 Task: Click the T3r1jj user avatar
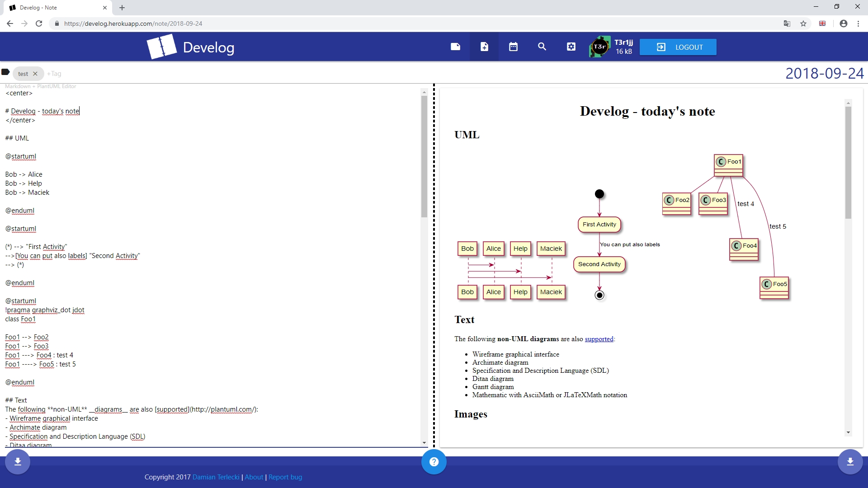point(600,47)
